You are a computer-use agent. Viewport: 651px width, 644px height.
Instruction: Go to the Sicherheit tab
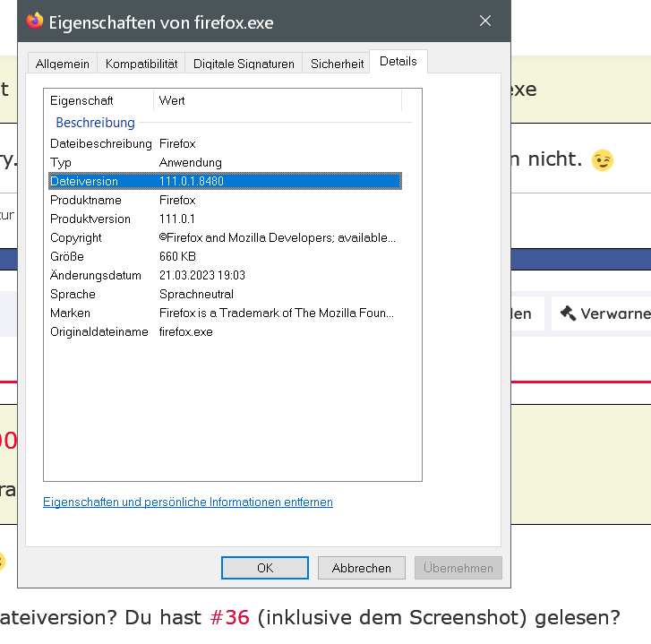[337, 64]
